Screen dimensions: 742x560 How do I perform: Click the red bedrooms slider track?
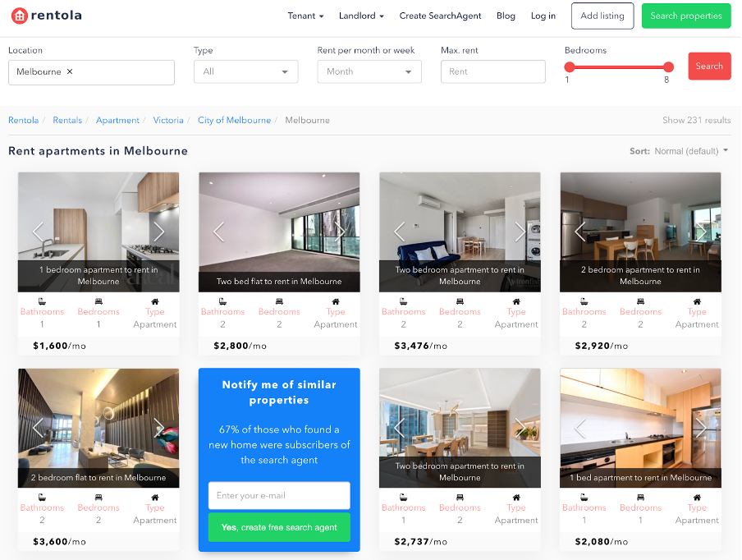pos(619,67)
